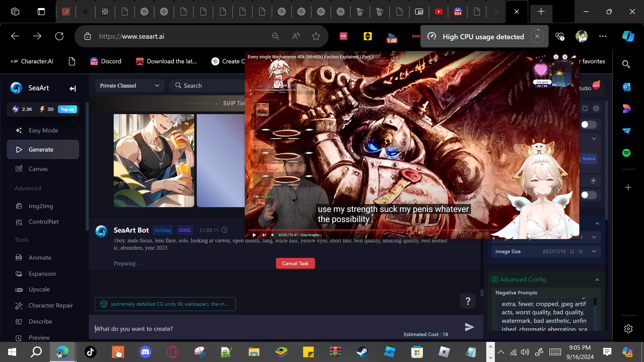This screenshot has width=644, height=362.
Task: Expand the chevron above the Switch button
Action: click(x=594, y=139)
